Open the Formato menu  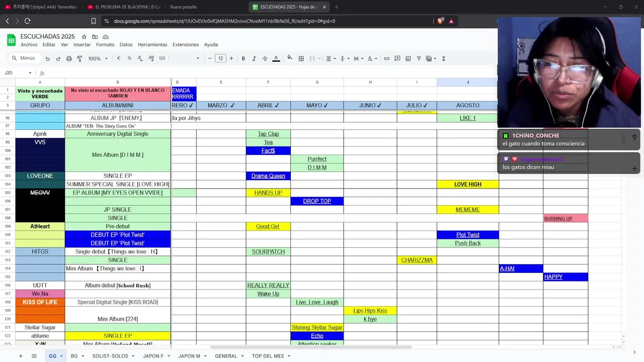click(x=105, y=45)
